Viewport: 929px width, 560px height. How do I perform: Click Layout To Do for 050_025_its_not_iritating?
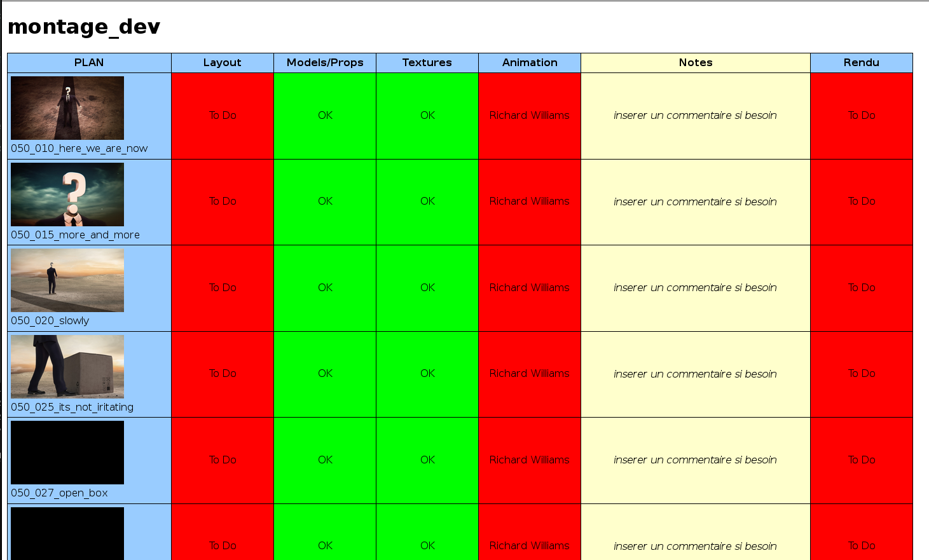pyautogui.click(x=223, y=374)
